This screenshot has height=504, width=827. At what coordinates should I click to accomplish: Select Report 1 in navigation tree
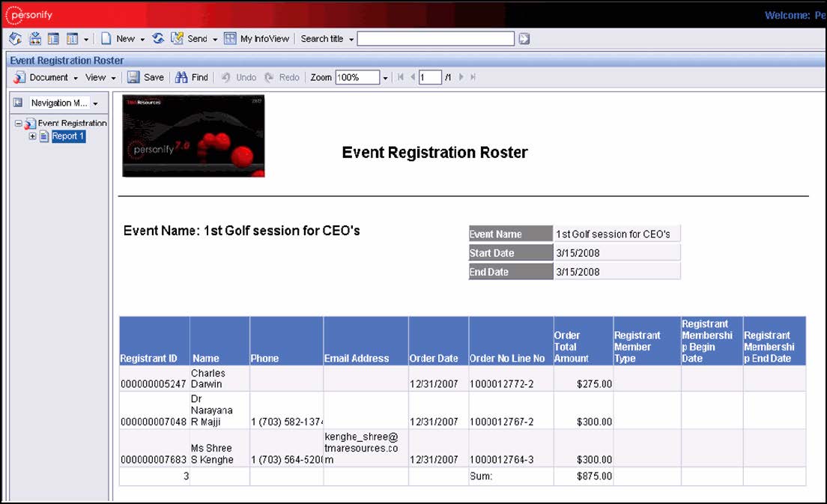67,136
